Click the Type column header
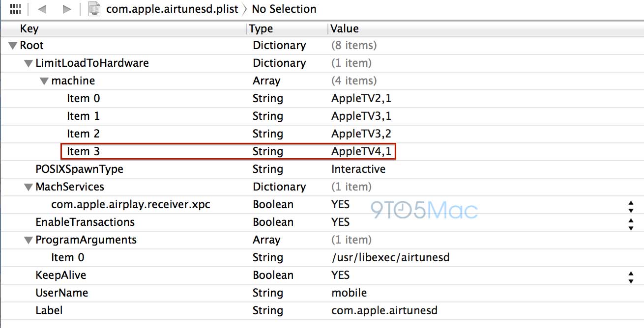Screen dimensions: 644x328 (x=261, y=29)
